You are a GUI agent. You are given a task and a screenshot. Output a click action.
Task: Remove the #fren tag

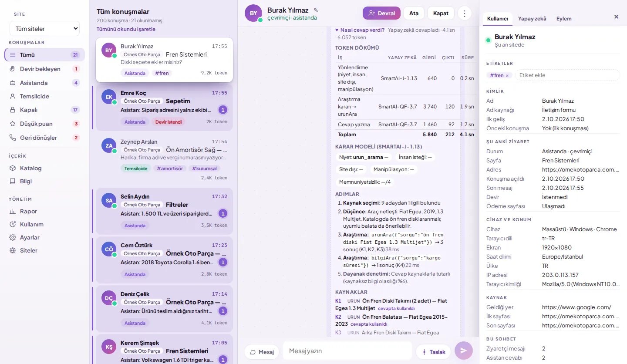coord(507,76)
